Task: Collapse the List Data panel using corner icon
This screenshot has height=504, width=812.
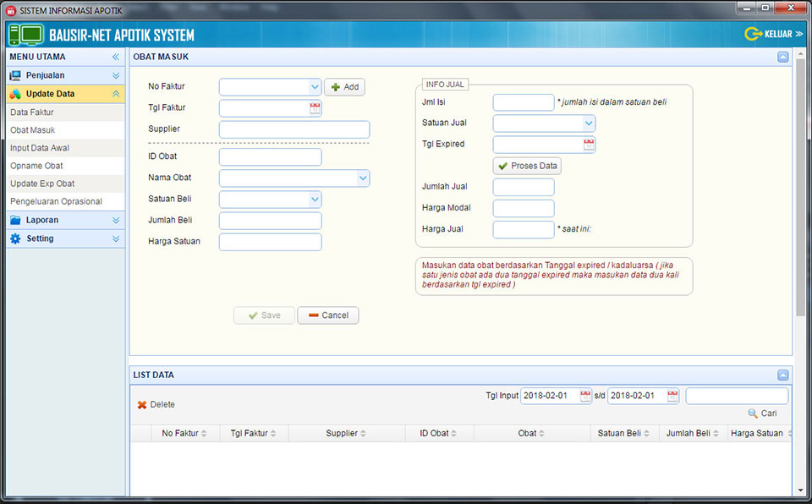Action: [782, 375]
